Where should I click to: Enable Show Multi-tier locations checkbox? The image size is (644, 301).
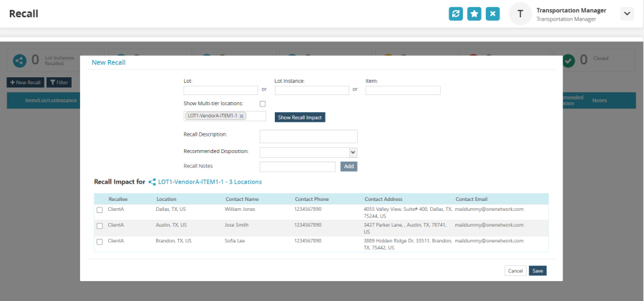point(263,104)
